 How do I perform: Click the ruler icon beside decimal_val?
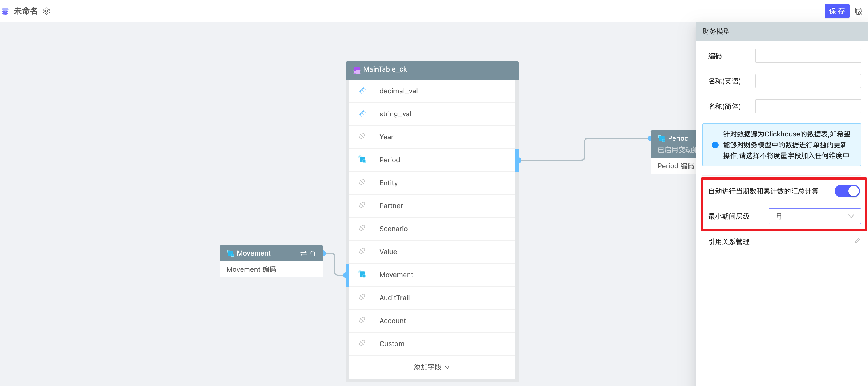pos(362,90)
